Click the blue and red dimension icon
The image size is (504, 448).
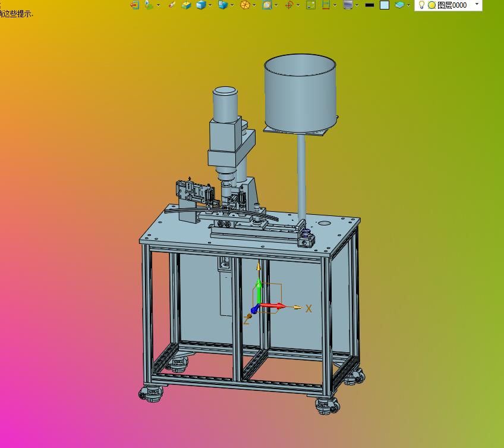326,5
